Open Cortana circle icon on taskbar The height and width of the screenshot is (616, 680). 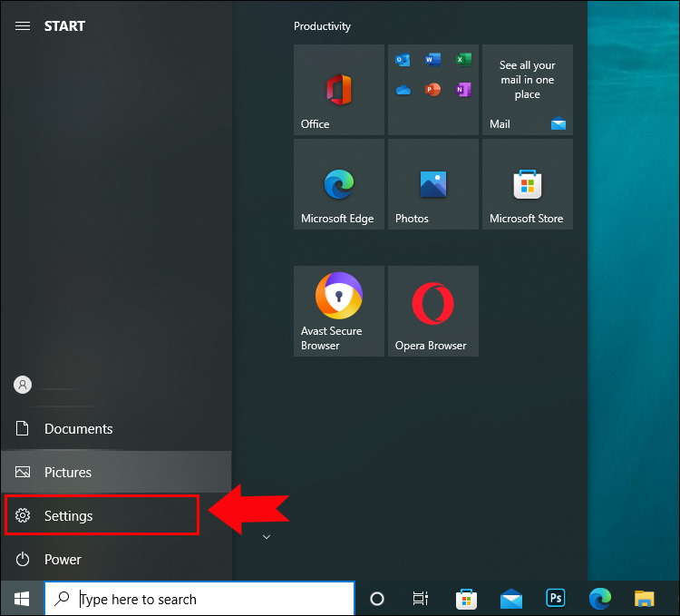(x=377, y=599)
